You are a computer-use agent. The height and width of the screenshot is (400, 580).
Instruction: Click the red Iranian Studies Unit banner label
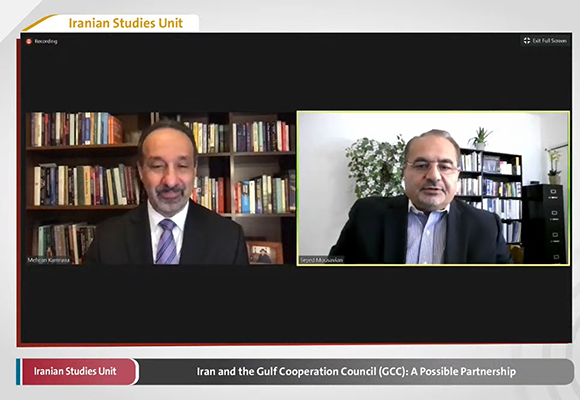click(75, 371)
